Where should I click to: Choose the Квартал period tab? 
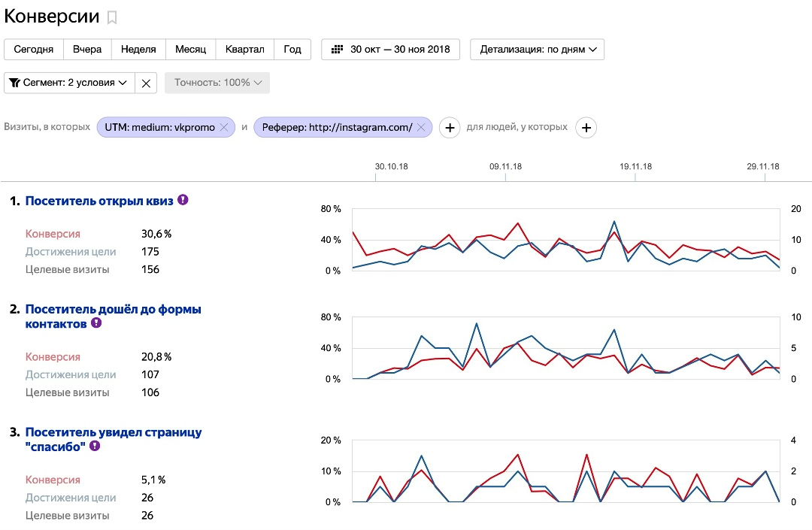245,50
